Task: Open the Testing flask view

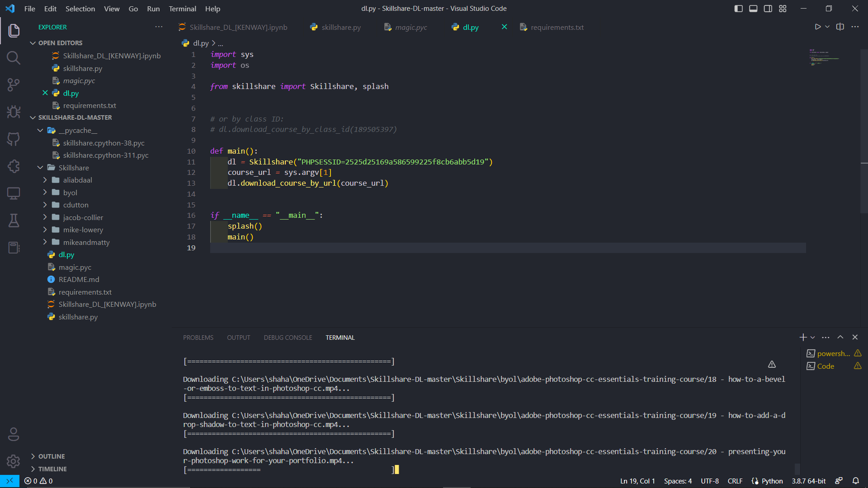Action: click(x=14, y=221)
